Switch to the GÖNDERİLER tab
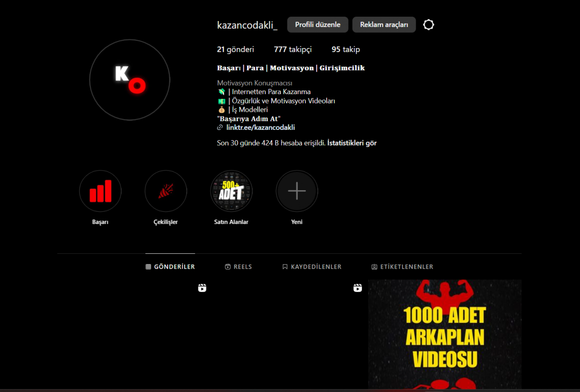Image resolution: width=580 pixels, height=392 pixels. click(170, 267)
